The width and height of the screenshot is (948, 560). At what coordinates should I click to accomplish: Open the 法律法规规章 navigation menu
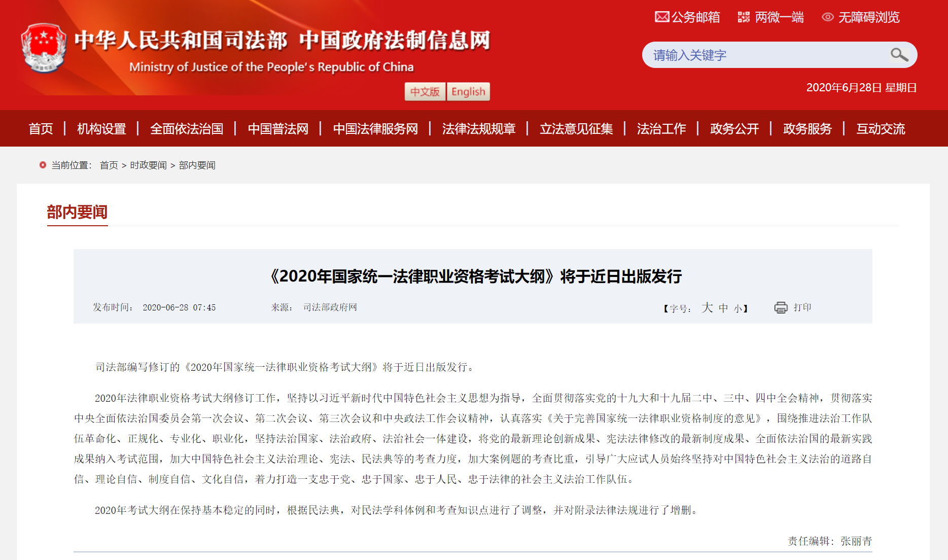478,129
